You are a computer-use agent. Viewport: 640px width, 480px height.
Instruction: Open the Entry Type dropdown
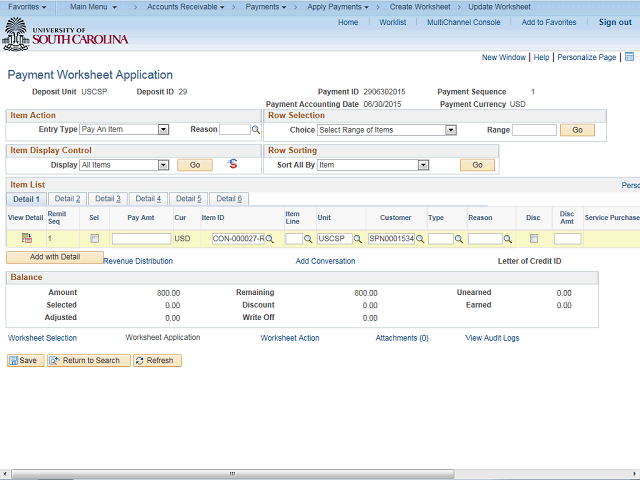[123, 130]
